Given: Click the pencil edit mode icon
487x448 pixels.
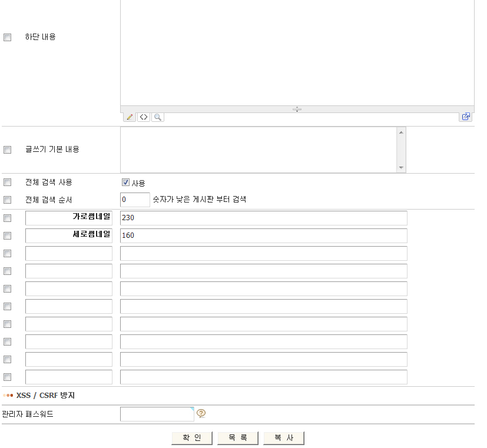Looking at the screenshot, I should 130,117.
